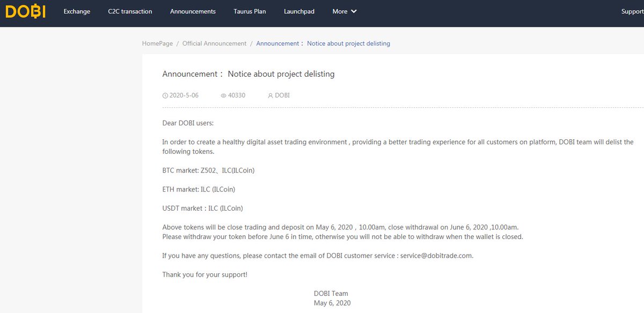
Task: Select the Notice about project delisting breadcrumb
Action: pos(348,43)
